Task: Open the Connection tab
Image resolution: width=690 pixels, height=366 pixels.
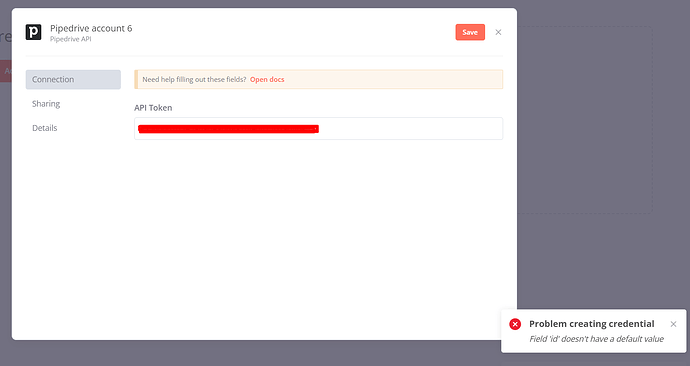Action: tap(73, 80)
